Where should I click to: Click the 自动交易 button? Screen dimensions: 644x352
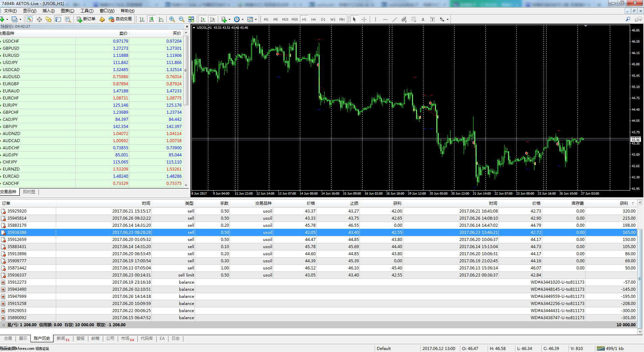[x=120, y=19]
